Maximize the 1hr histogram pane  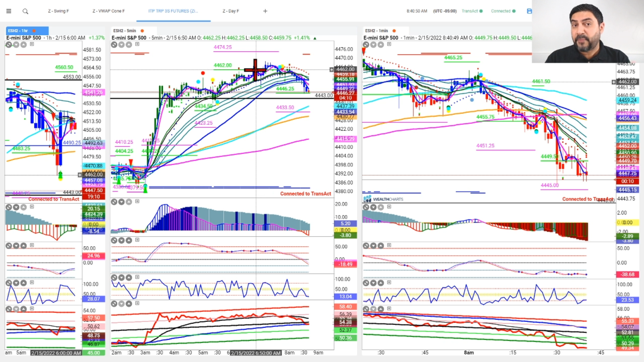[x=32, y=206]
